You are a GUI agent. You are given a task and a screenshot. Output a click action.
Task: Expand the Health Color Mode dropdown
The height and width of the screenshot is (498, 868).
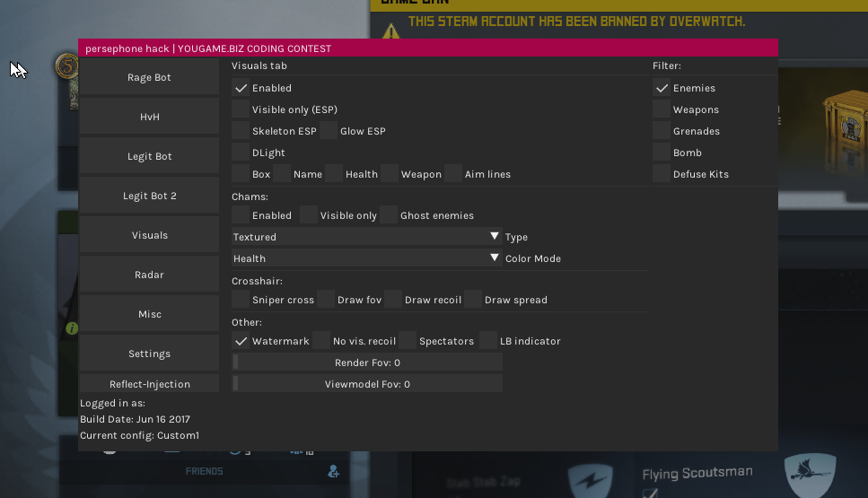366,258
